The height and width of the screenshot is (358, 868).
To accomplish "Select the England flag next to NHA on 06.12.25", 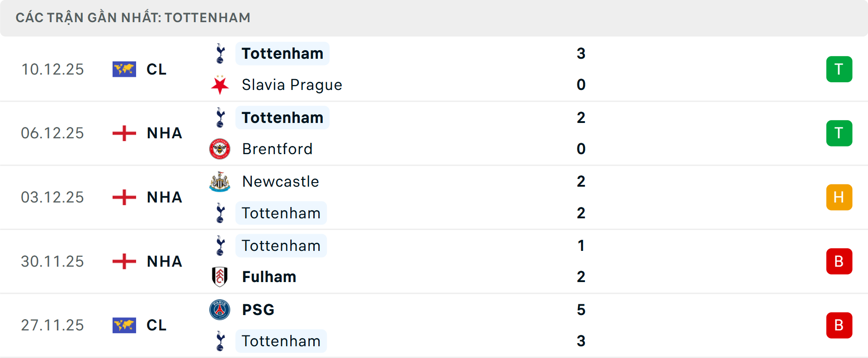I will (124, 133).
